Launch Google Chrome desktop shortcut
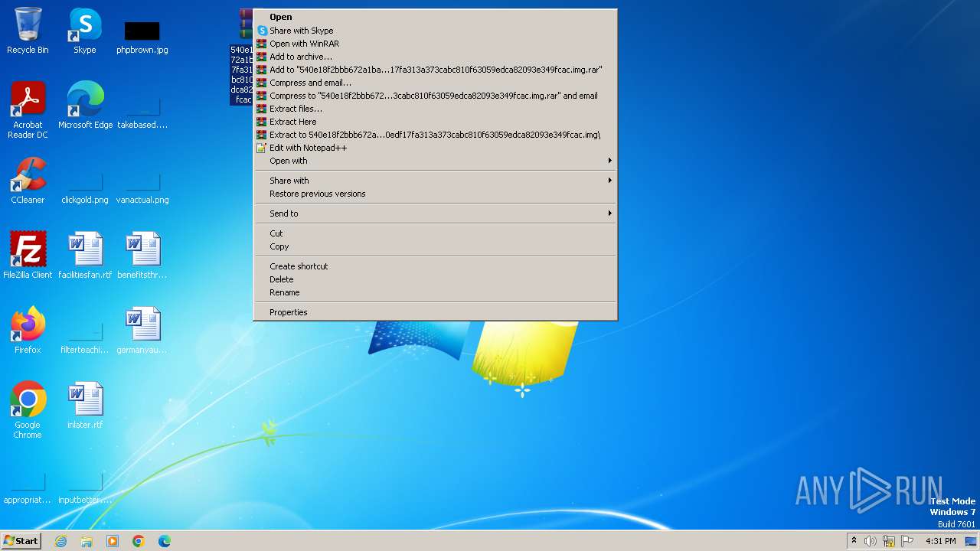 click(28, 410)
